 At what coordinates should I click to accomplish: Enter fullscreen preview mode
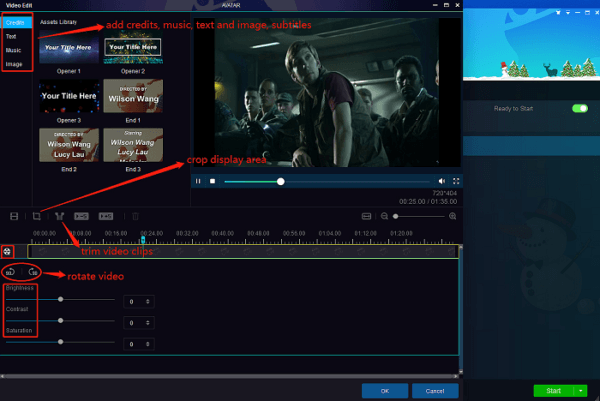point(456,181)
